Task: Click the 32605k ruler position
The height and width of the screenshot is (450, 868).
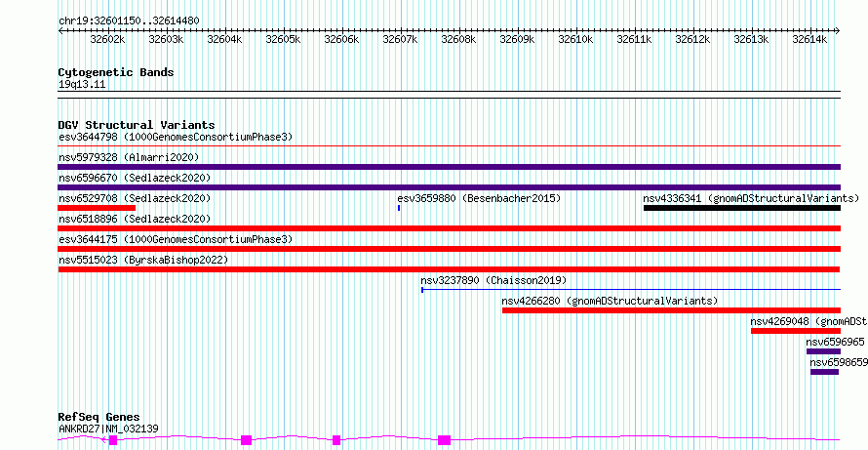Action: (284, 39)
